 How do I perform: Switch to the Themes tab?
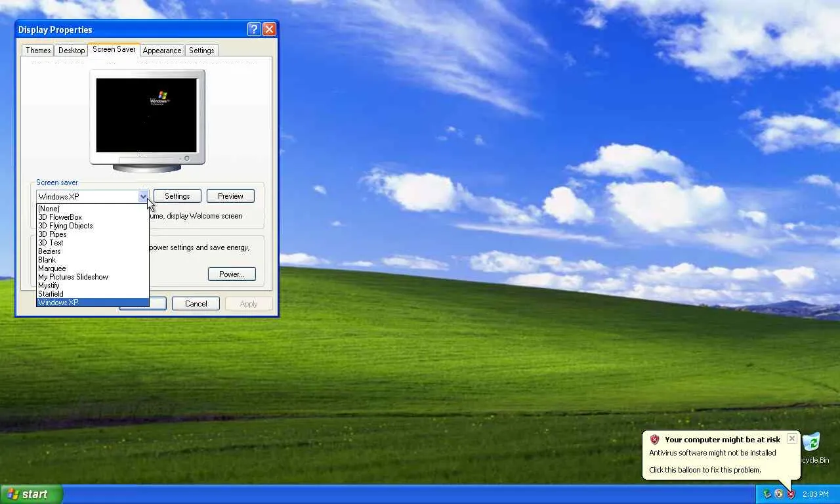tap(38, 51)
